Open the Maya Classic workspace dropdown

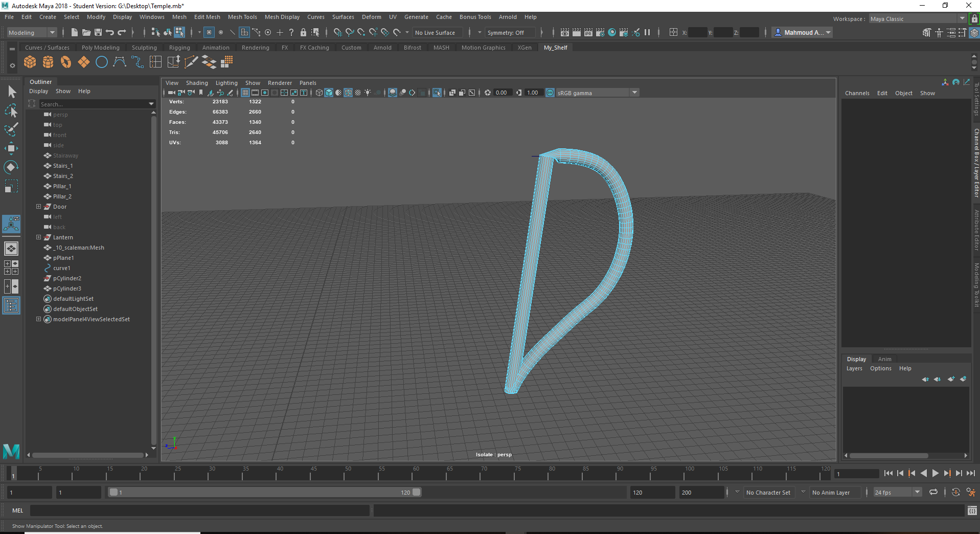pos(918,19)
